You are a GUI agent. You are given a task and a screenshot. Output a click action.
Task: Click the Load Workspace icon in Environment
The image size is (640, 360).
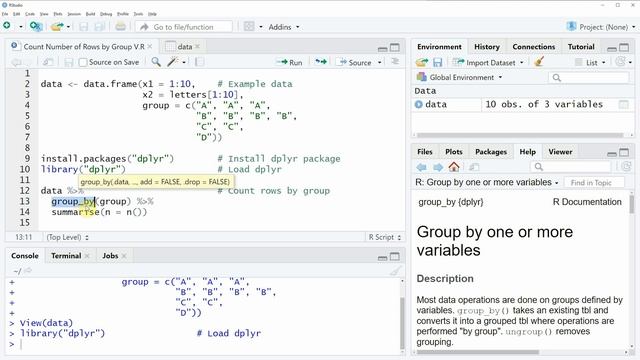click(422, 62)
